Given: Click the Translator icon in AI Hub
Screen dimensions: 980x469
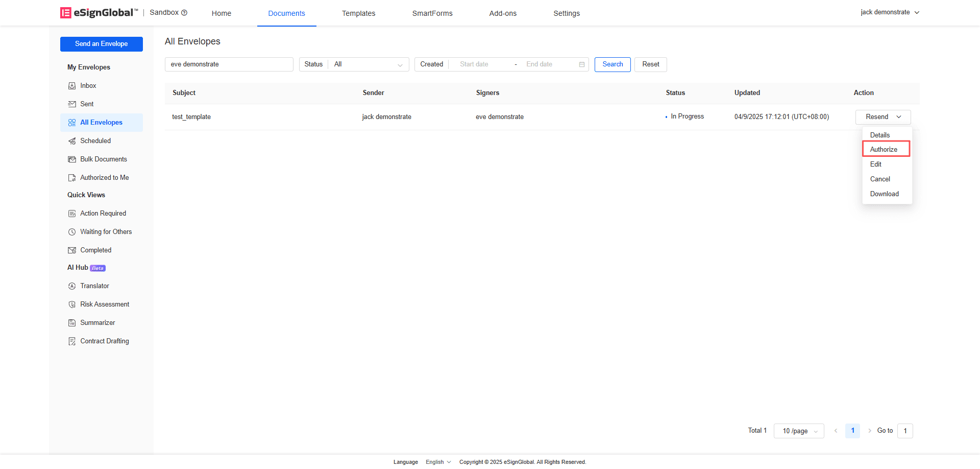Looking at the screenshot, I should click(72, 286).
